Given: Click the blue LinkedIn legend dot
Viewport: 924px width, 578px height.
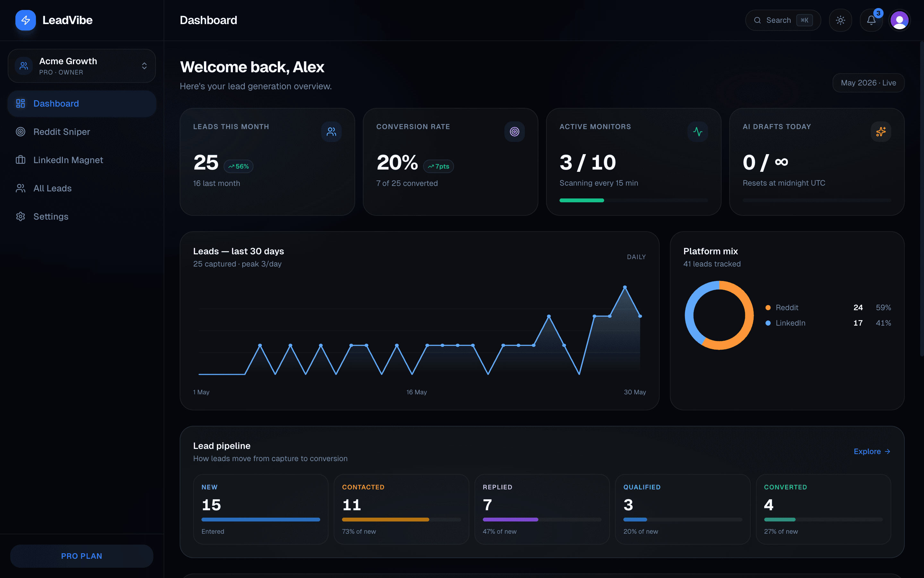Looking at the screenshot, I should (768, 323).
